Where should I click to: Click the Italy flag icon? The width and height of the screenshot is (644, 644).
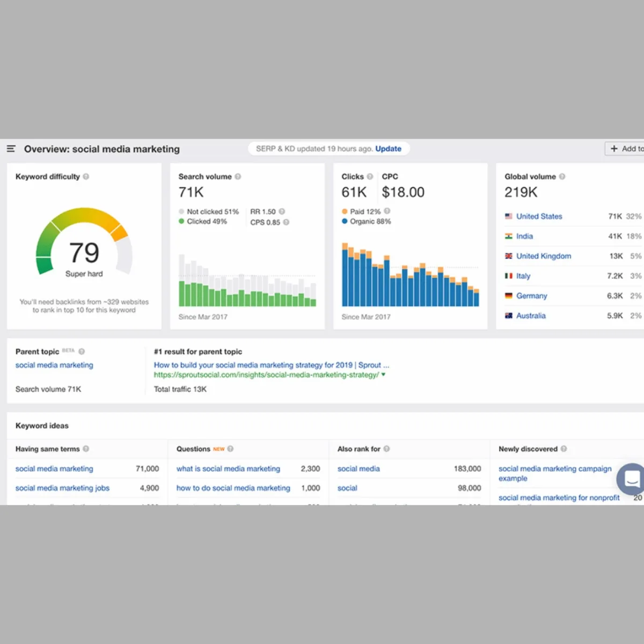coord(509,276)
